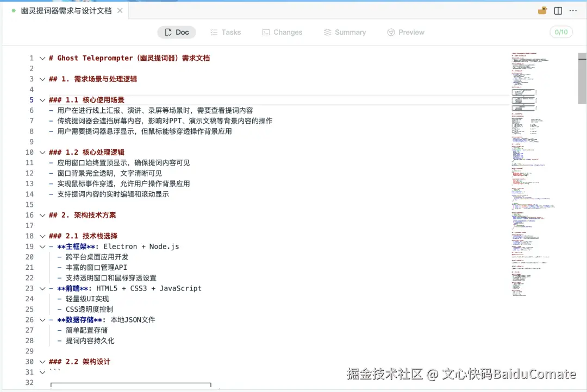Collapse the code block fold at line 31
Viewport: 587px width, 392px height.
[x=42, y=372]
